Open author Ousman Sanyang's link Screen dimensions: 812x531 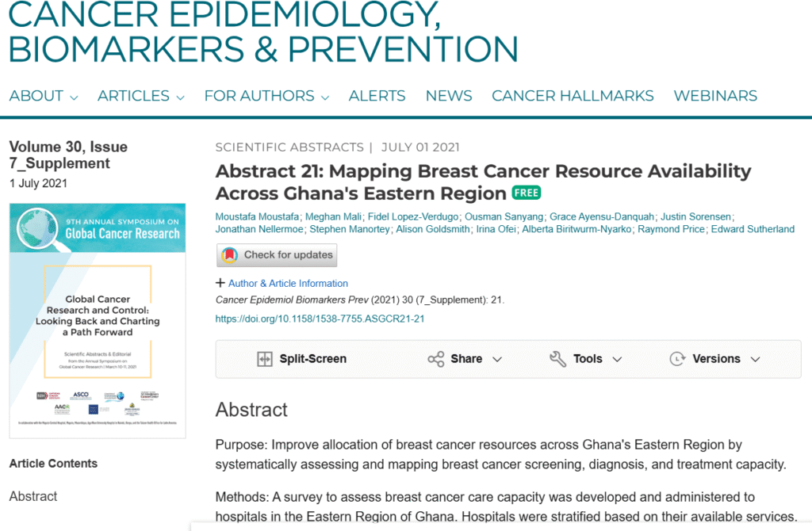pos(504,217)
